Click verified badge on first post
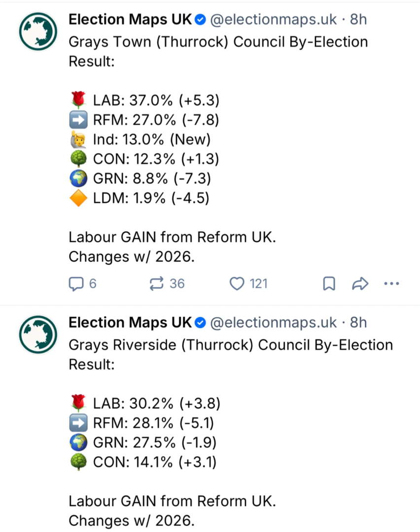 click(x=201, y=20)
